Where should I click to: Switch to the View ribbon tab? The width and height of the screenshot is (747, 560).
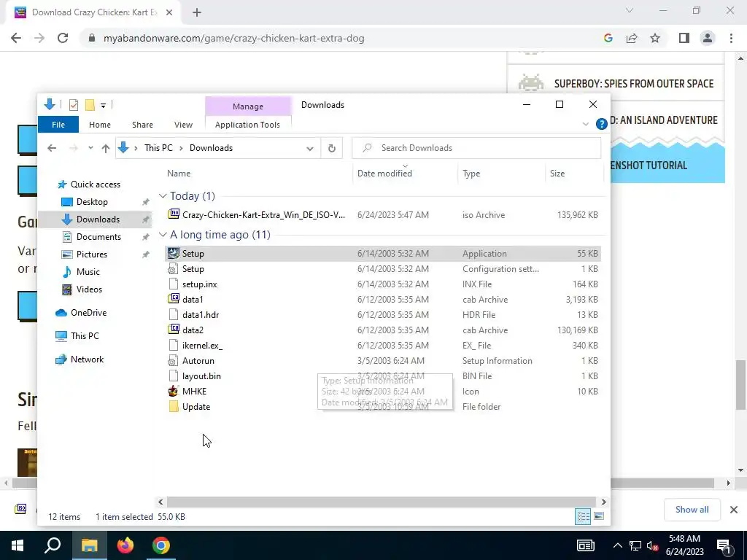(183, 125)
